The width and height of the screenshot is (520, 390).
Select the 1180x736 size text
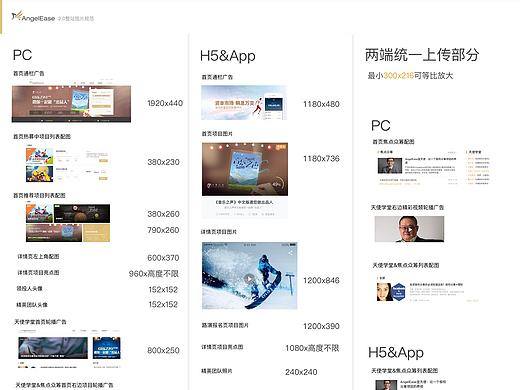point(321,159)
